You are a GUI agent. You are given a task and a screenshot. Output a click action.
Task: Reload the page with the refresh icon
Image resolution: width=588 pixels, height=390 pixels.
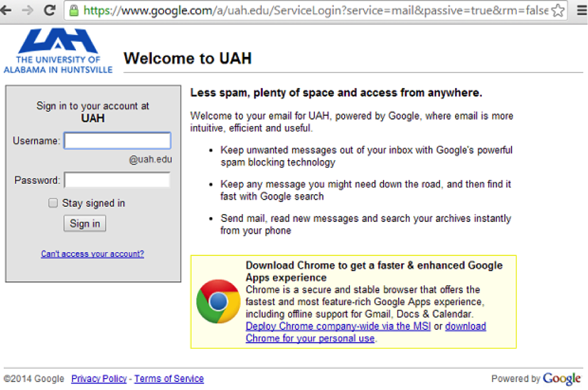coord(50,10)
